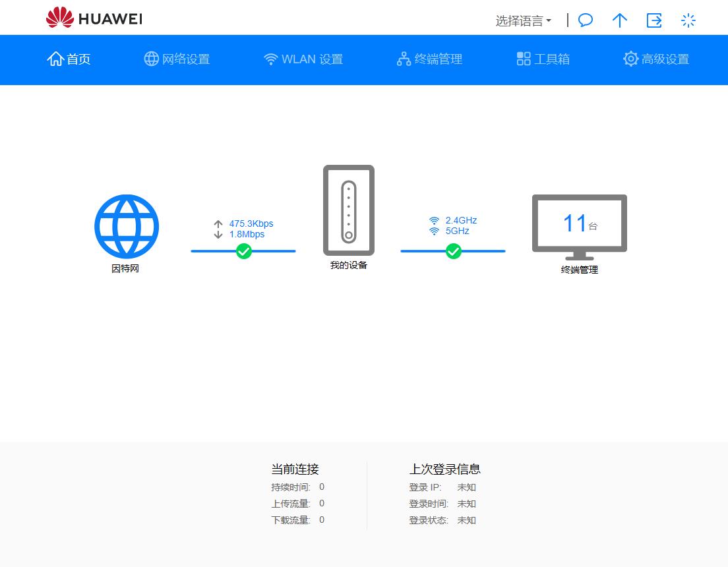Click the Huawei logo
Viewport: 728px width, 567px height.
(93, 17)
